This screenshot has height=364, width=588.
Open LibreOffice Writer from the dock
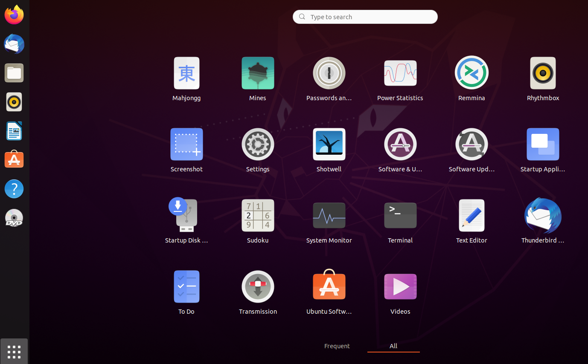pos(14,131)
